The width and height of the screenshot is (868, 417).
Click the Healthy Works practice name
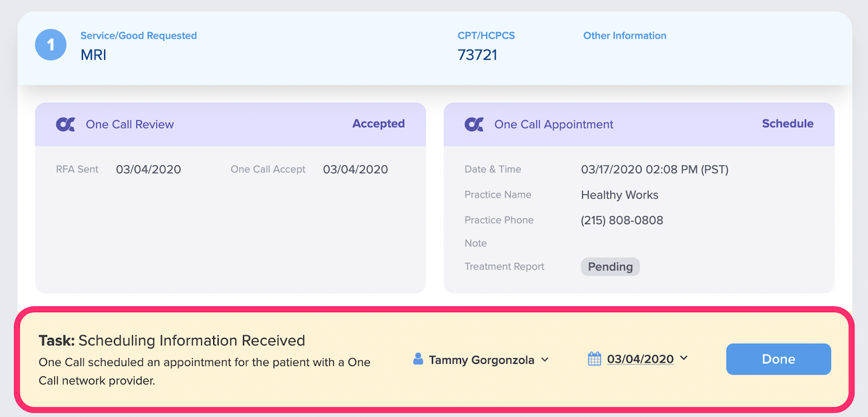click(x=620, y=195)
